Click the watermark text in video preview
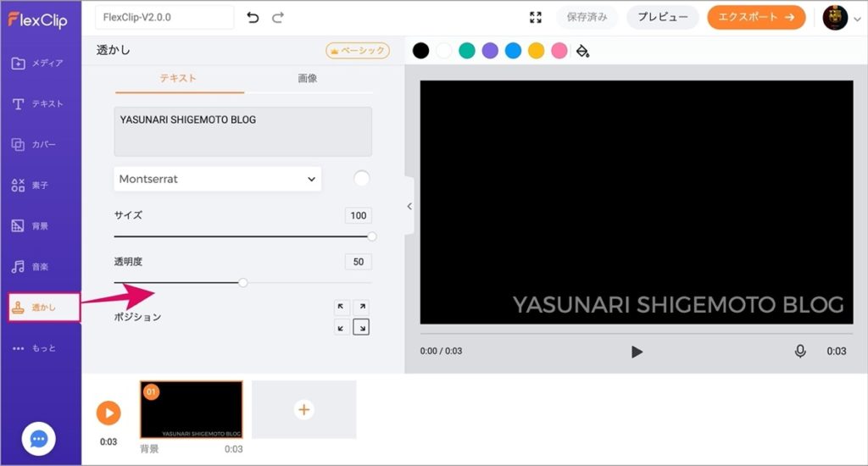 678,305
